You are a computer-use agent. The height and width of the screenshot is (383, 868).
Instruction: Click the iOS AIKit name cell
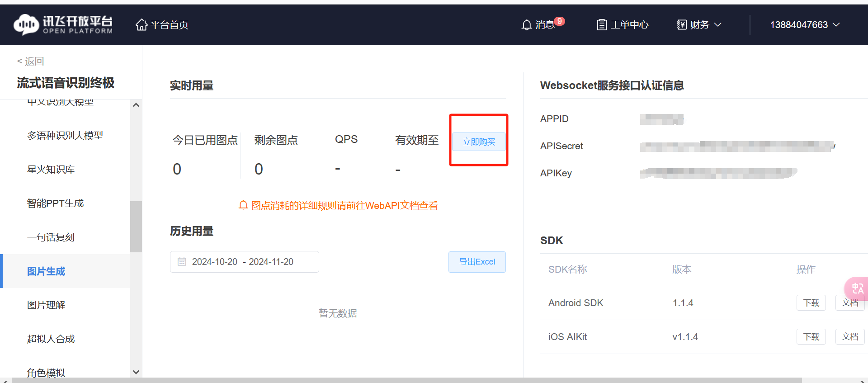[x=567, y=337]
